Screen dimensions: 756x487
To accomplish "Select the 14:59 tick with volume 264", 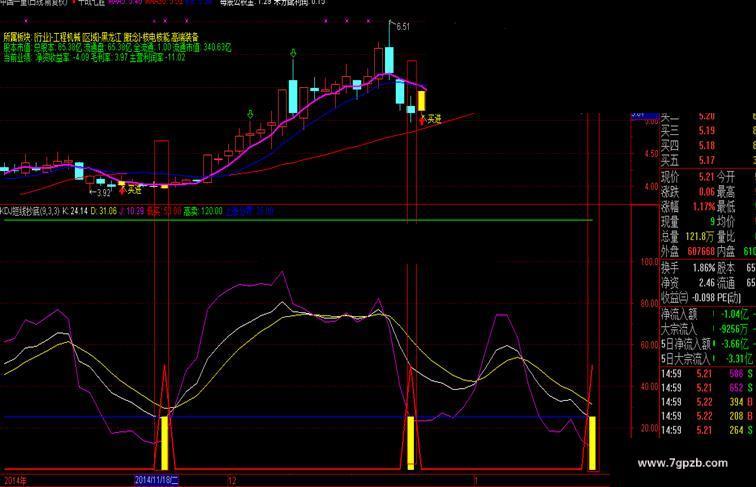I will click(708, 430).
